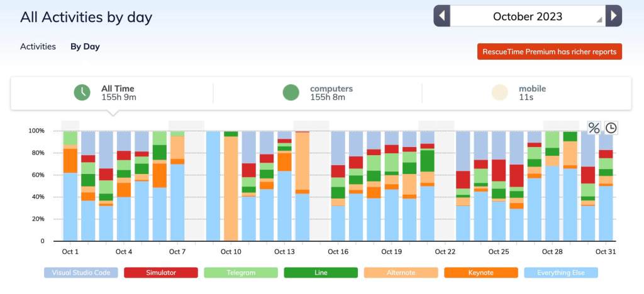Switch chart to percentage view icon
The height and width of the screenshot is (294, 644).
pos(594,128)
